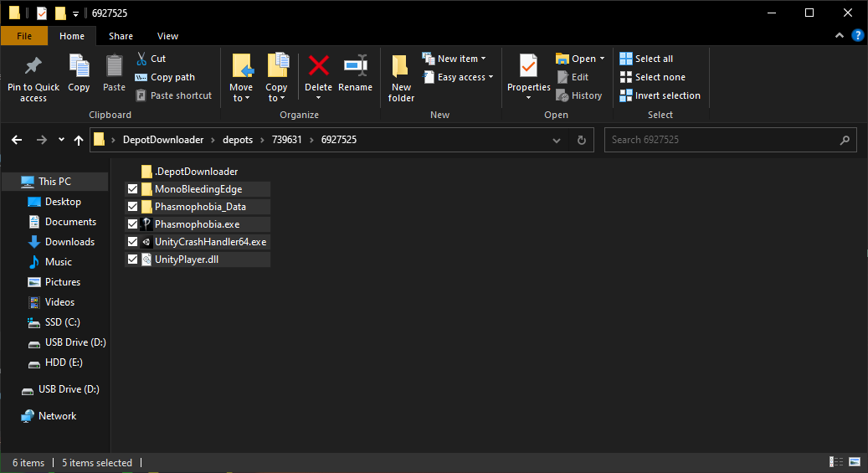This screenshot has height=473, width=868.
Task: Click the search magnifier icon
Action: point(845,140)
